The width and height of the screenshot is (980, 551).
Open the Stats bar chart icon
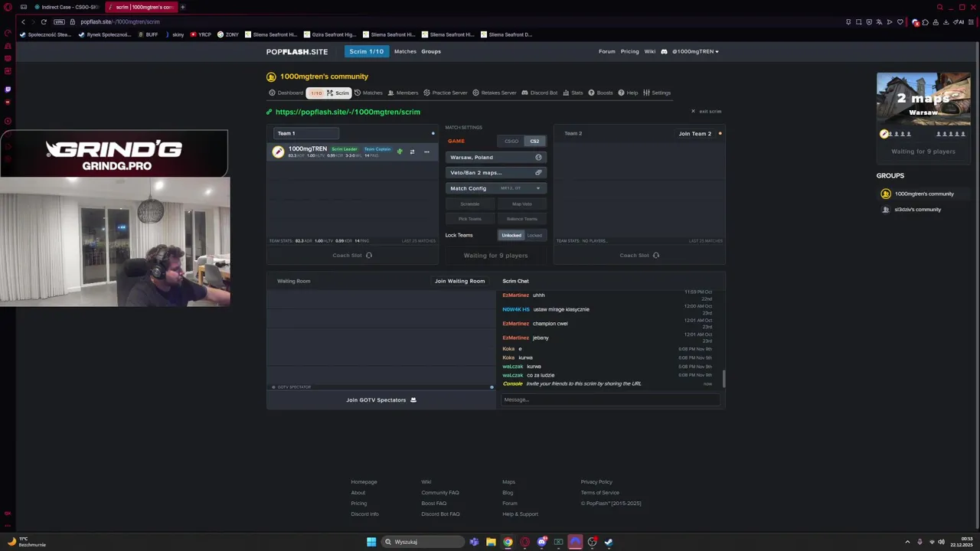566,93
